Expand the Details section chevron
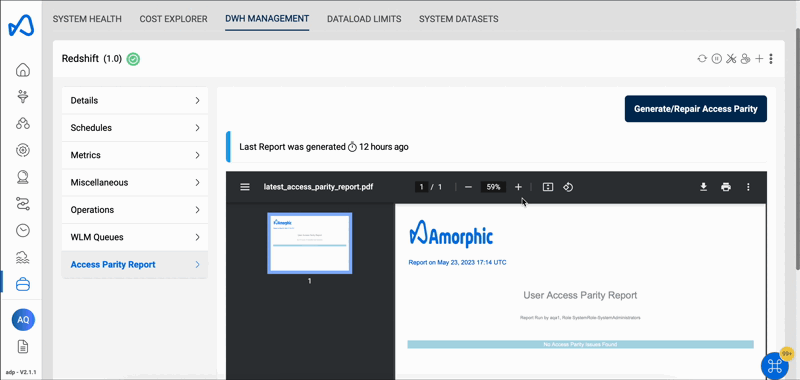 (x=197, y=100)
